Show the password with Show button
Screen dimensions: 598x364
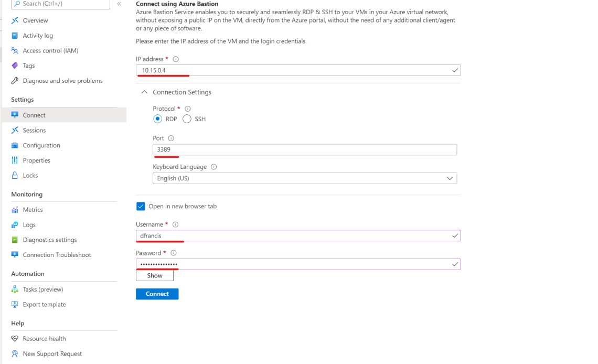pyautogui.click(x=154, y=275)
